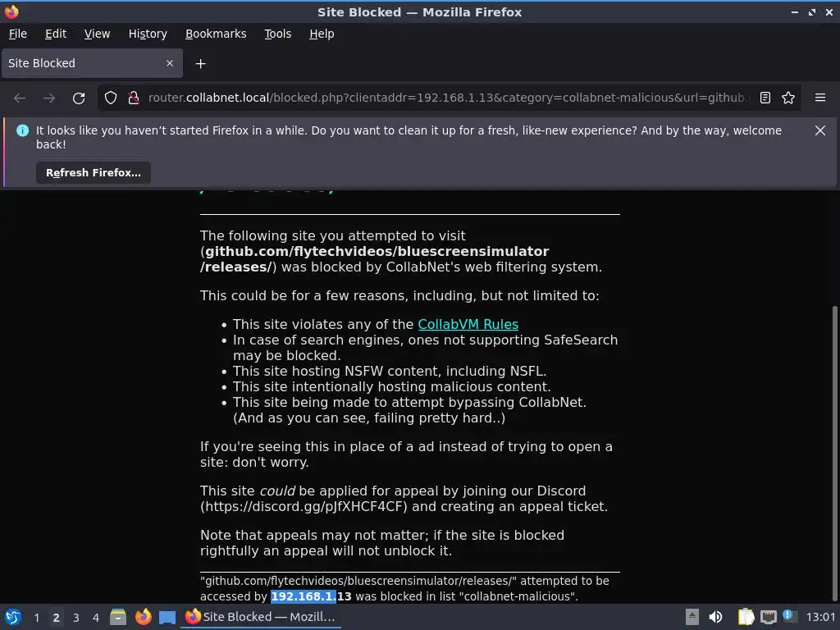Open a new tab with plus button
The width and height of the screenshot is (840, 630).
point(200,64)
